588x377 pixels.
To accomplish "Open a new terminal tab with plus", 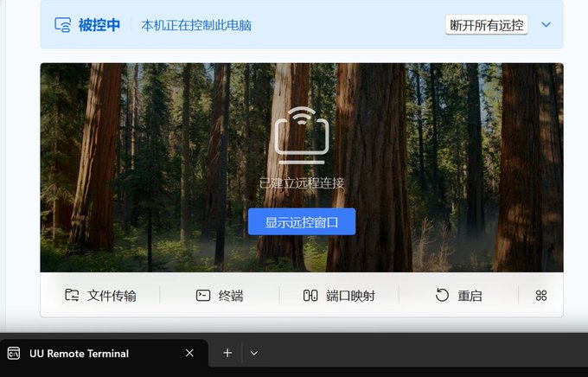I will [x=227, y=353].
